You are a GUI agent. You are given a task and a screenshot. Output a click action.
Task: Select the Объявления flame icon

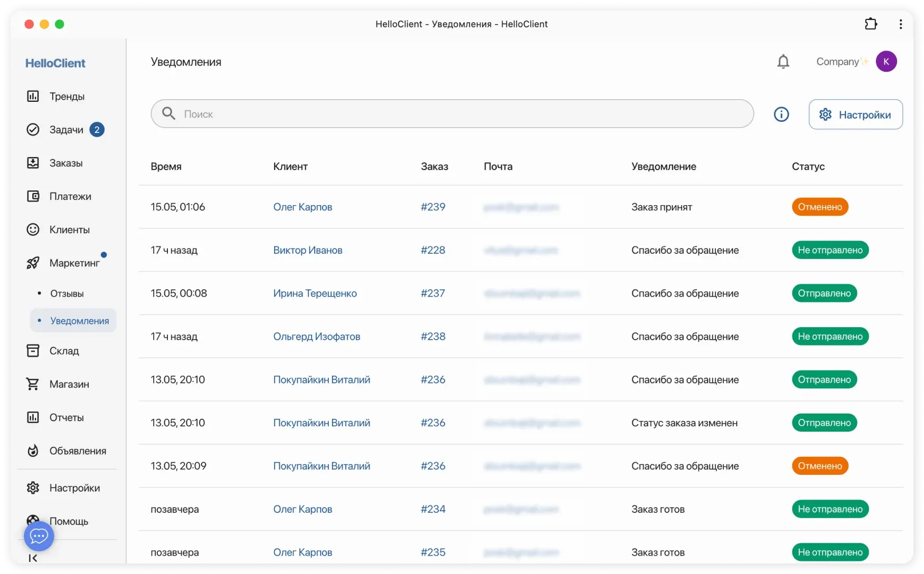[x=33, y=451]
